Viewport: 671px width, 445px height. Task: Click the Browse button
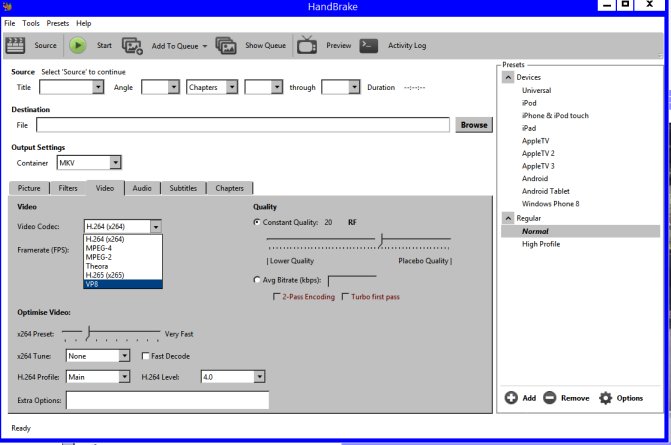click(474, 125)
